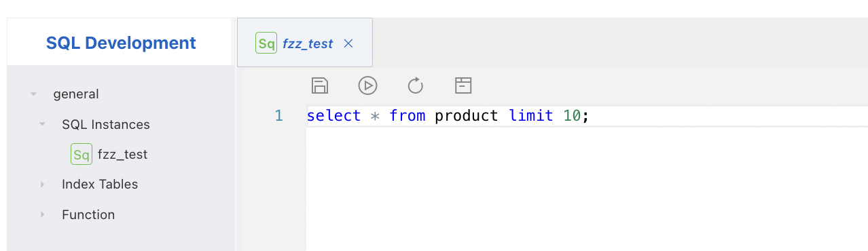The width and height of the screenshot is (868, 251).
Task: Run the SQL query with the play icon
Action: [367, 85]
